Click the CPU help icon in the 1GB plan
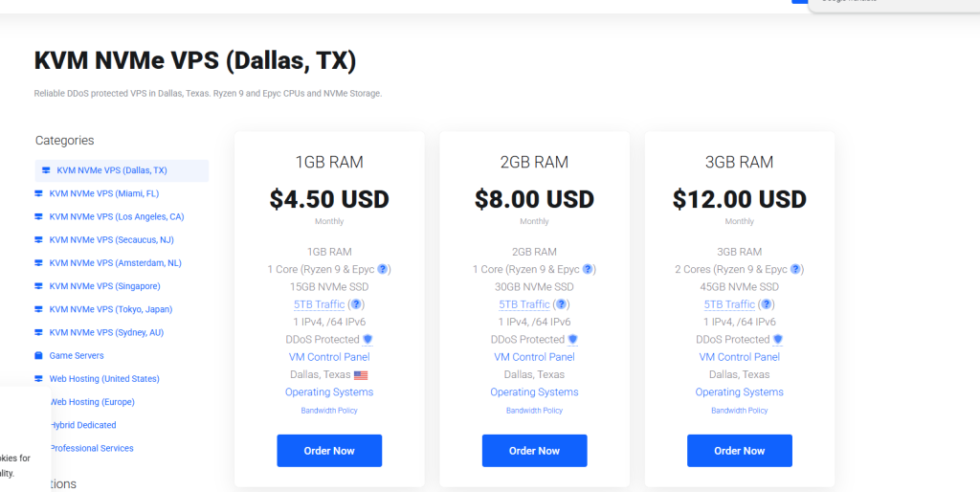Viewport: 980px width, 492px height. 383,269
